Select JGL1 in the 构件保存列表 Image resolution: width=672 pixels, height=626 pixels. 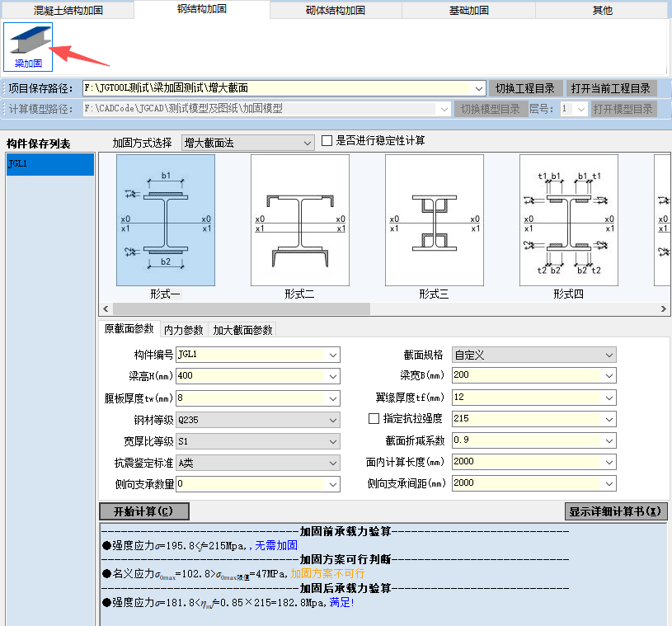pos(49,164)
